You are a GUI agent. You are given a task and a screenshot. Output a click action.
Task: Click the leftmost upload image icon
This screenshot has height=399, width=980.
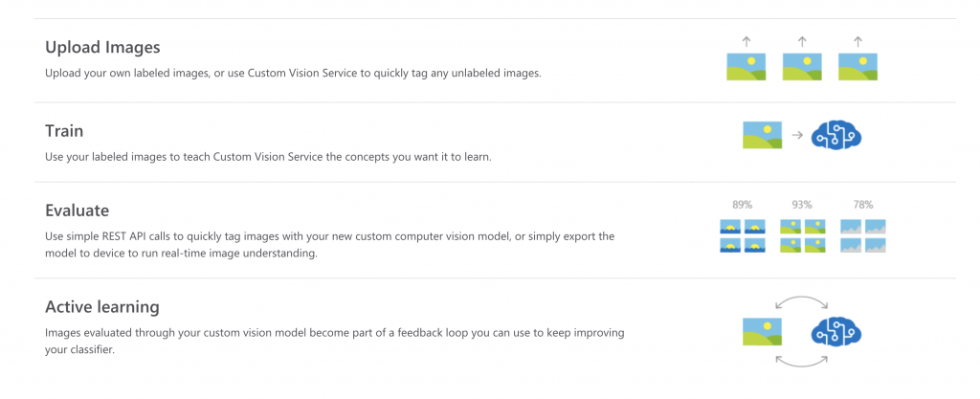click(746, 66)
